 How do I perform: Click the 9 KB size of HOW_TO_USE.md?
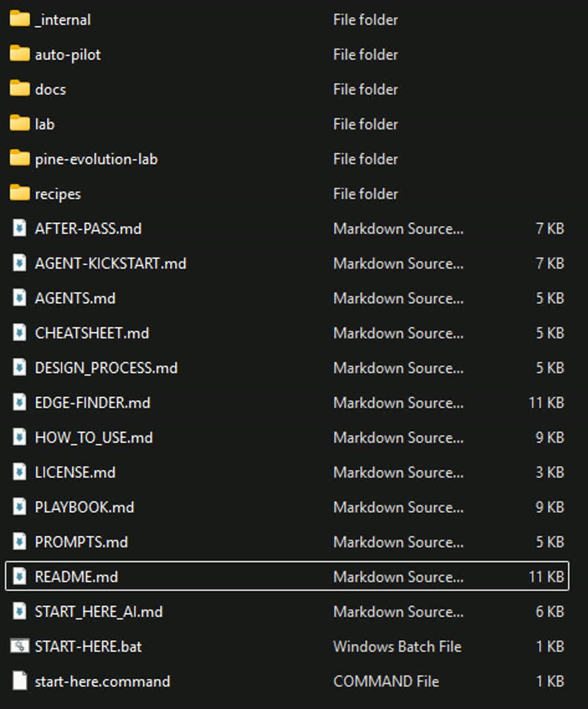(x=550, y=437)
